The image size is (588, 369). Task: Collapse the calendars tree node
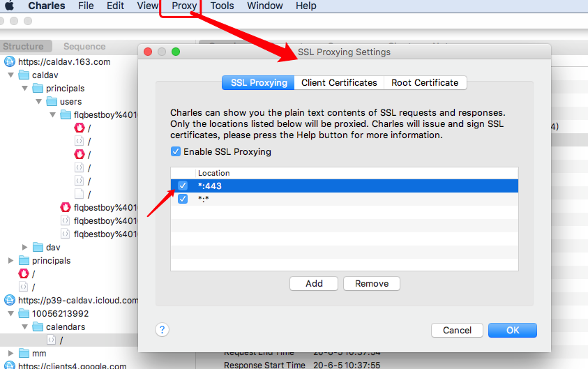24,326
